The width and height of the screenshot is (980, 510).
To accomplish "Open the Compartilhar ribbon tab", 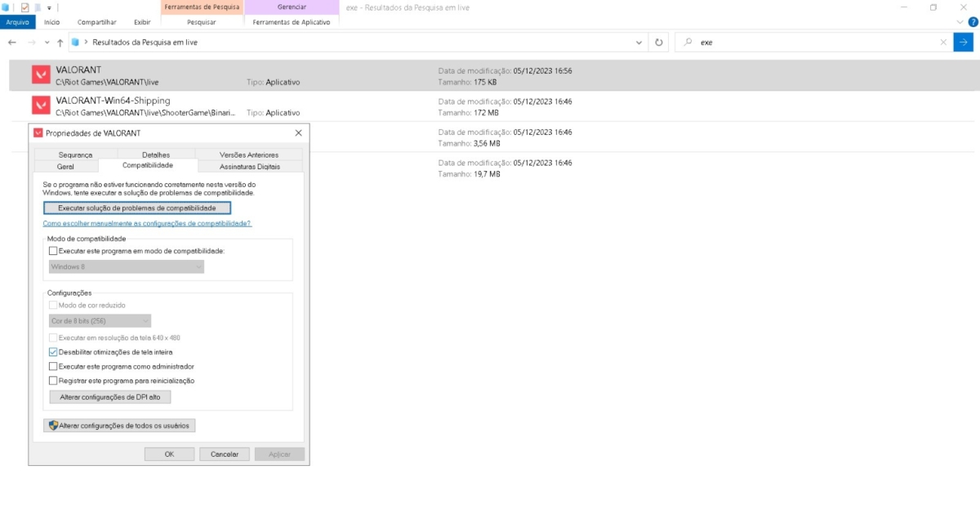I will click(x=96, y=22).
